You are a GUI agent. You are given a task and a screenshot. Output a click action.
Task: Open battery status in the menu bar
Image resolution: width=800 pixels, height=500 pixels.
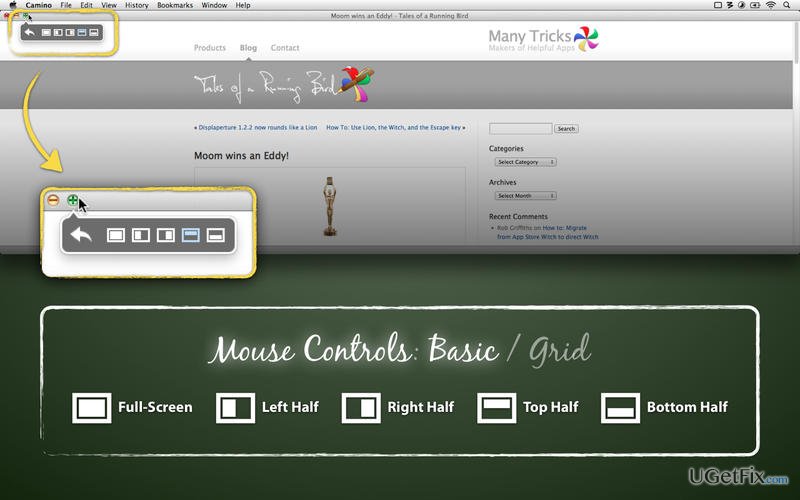pos(755,5)
